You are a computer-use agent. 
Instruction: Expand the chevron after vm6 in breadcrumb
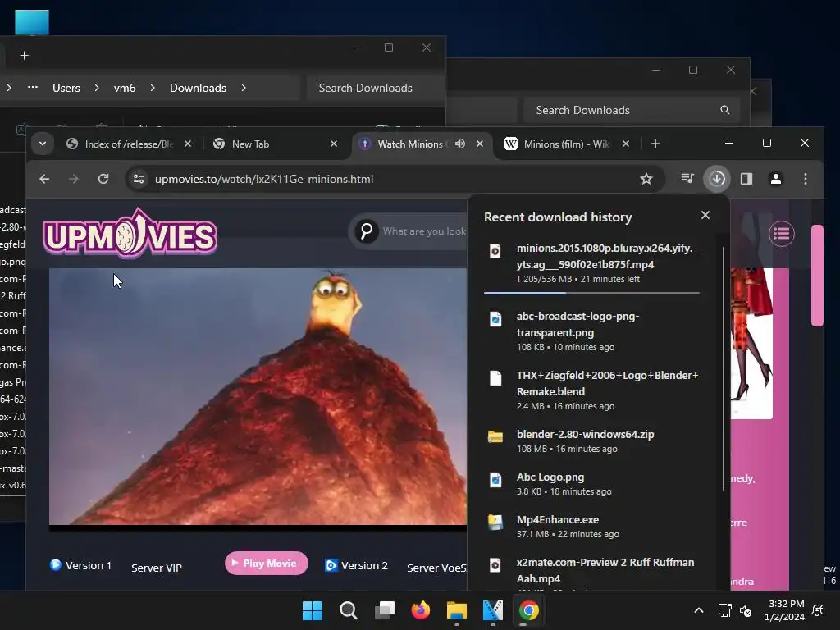[x=153, y=88]
